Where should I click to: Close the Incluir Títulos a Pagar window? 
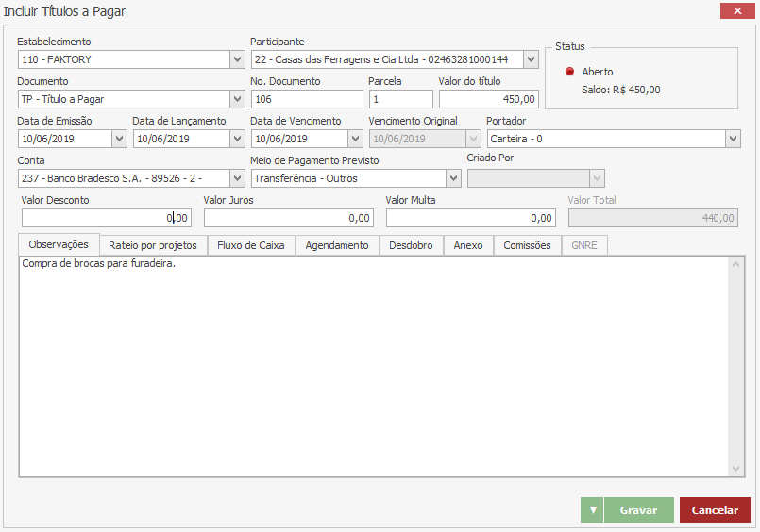coord(735,11)
